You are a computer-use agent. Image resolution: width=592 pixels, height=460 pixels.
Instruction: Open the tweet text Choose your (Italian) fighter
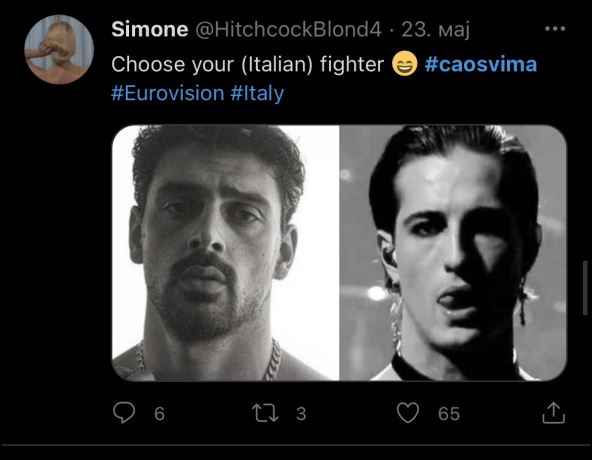[x=247, y=64]
